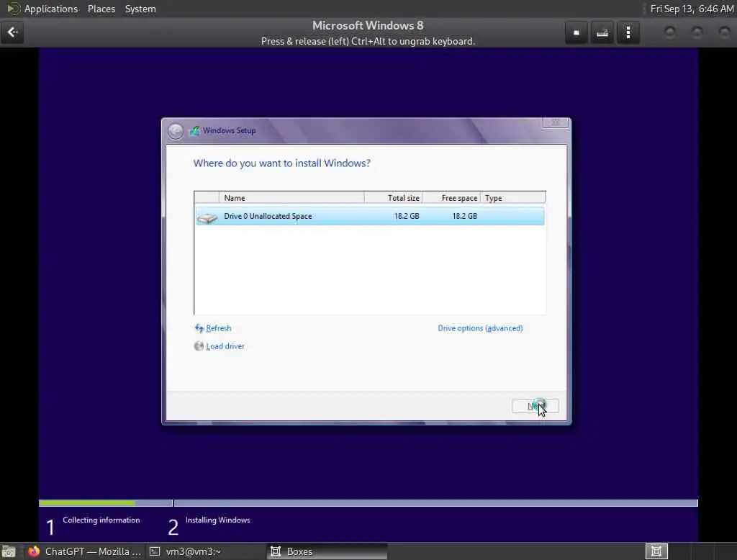Switch to ChatGPT Mozilla taskbar window
This screenshot has height=560, width=737.
pyautogui.click(x=83, y=551)
